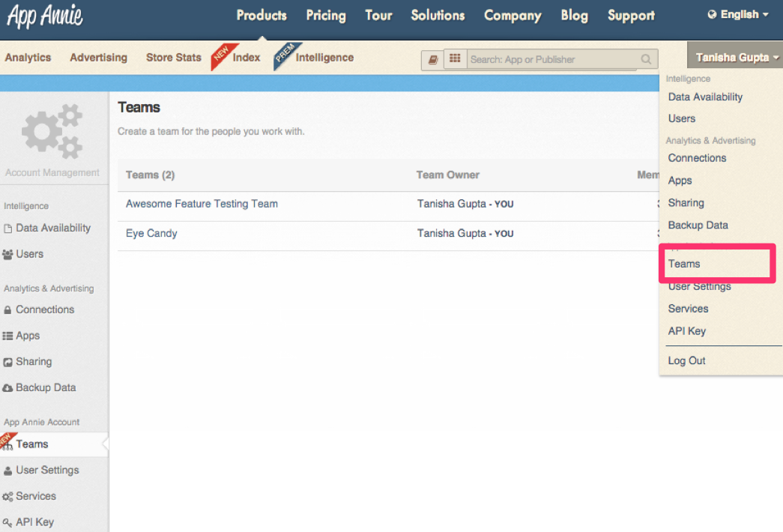Log Out from the user dropdown menu
The height and width of the screenshot is (532, 783).
pos(686,360)
